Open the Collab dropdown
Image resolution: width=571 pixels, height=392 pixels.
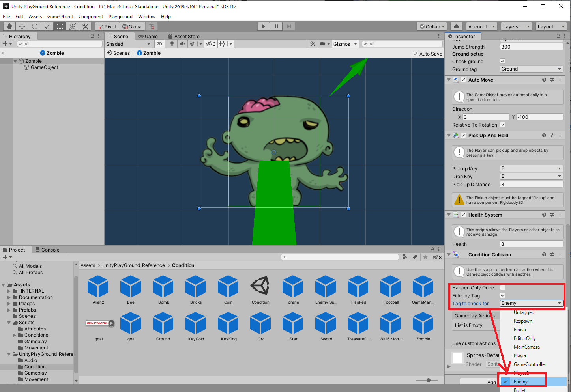point(432,26)
